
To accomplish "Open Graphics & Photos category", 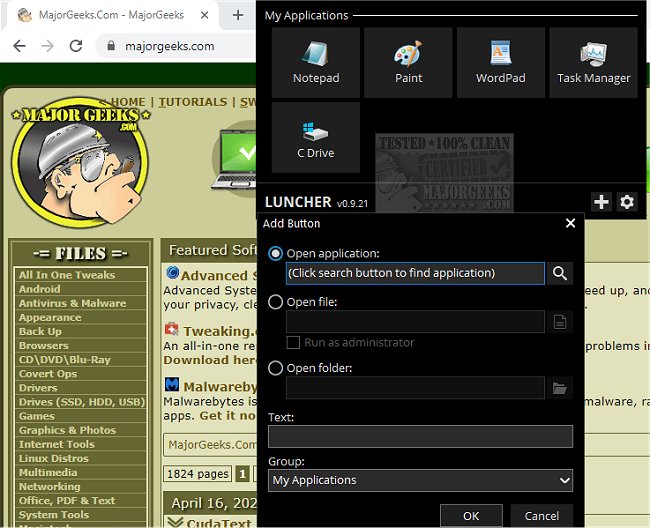I will pyautogui.click(x=81, y=430).
